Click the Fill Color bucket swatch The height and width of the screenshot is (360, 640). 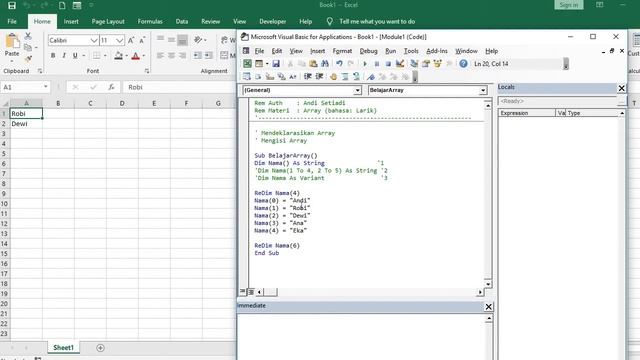click(x=118, y=56)
